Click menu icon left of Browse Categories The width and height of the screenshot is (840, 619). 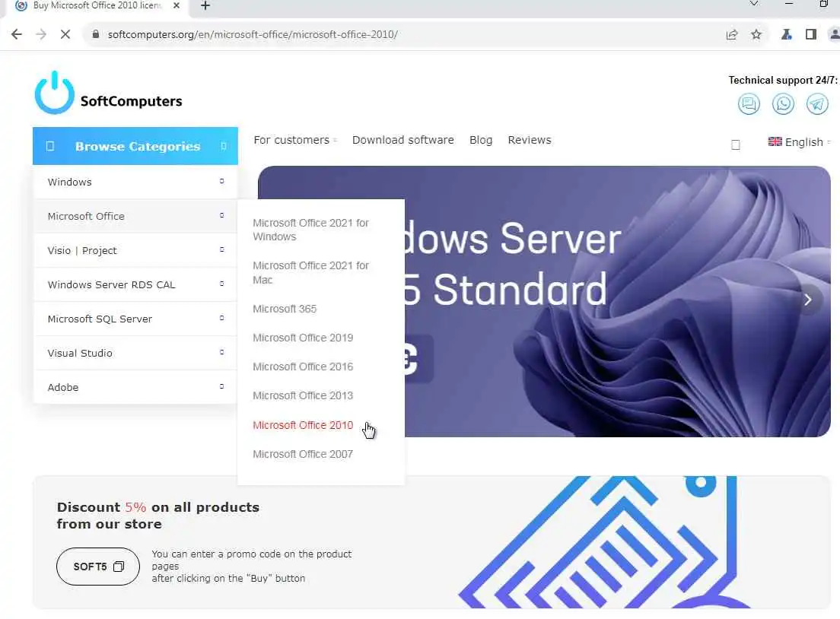click(x=49, y=146)
